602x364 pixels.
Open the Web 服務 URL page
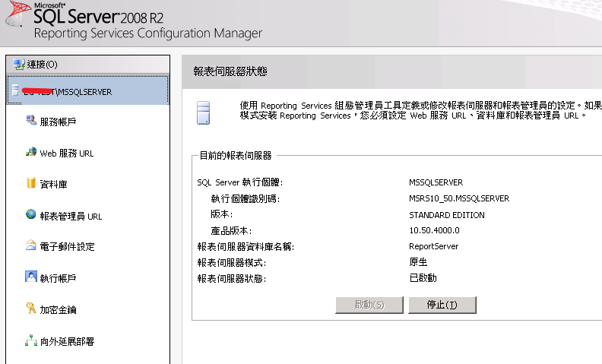[x=67, y=154]
